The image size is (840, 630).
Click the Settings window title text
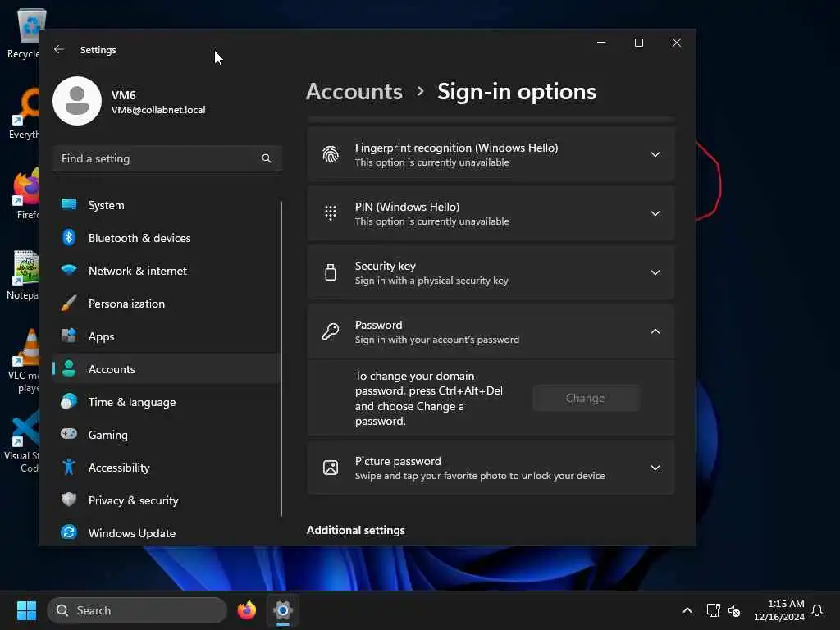tap(98, 50)
